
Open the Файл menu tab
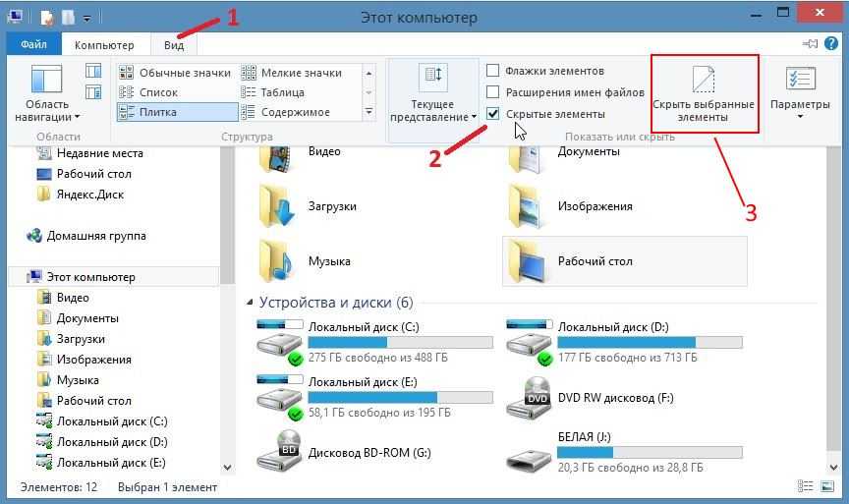pyautogui.click(x=33, y=45)
